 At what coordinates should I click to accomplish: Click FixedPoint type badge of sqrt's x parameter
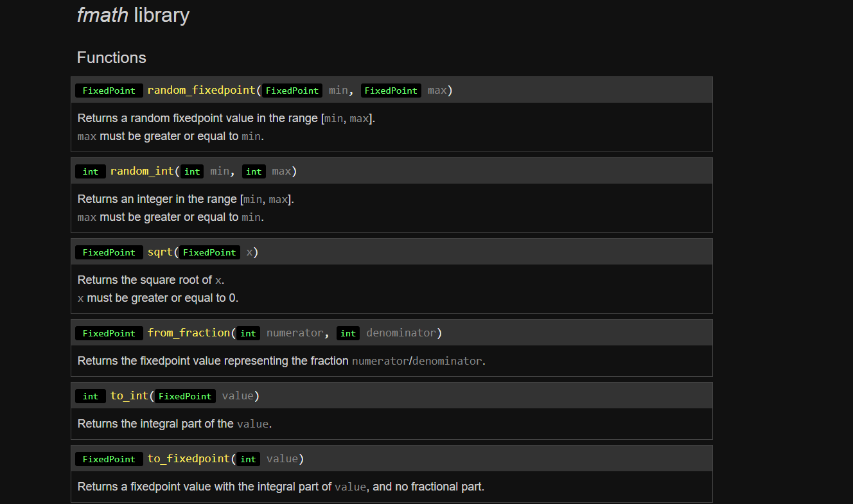tap(209, 252)
